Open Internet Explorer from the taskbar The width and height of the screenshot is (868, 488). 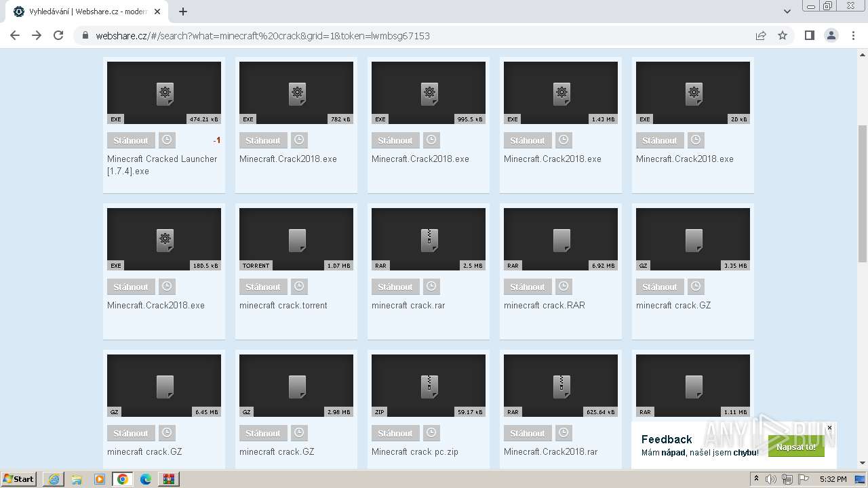pyautogui.click(x=54, y=479)
